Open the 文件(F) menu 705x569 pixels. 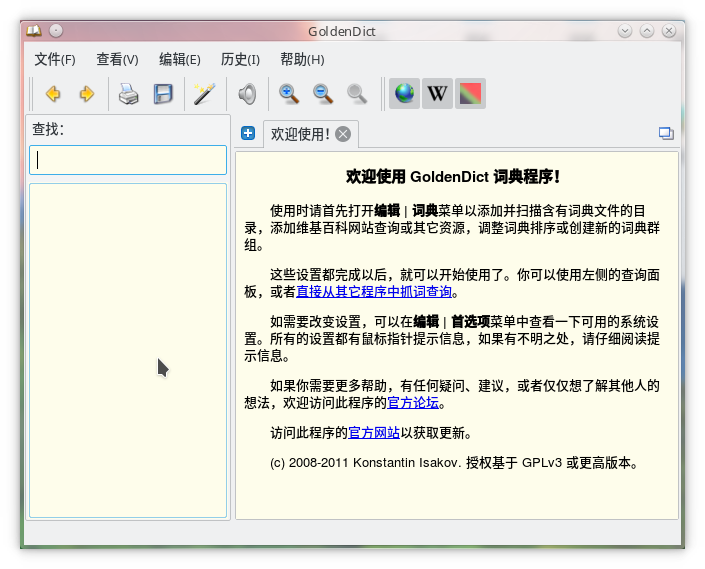55,59
